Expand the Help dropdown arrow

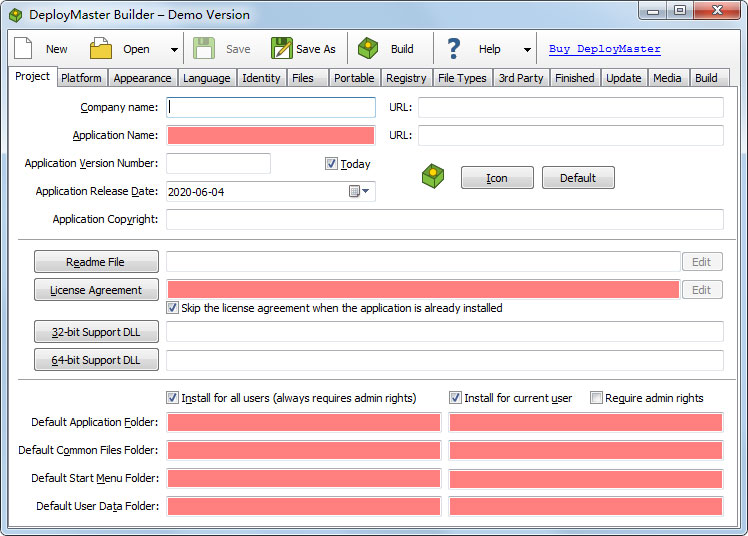click(x=527, y=50)
